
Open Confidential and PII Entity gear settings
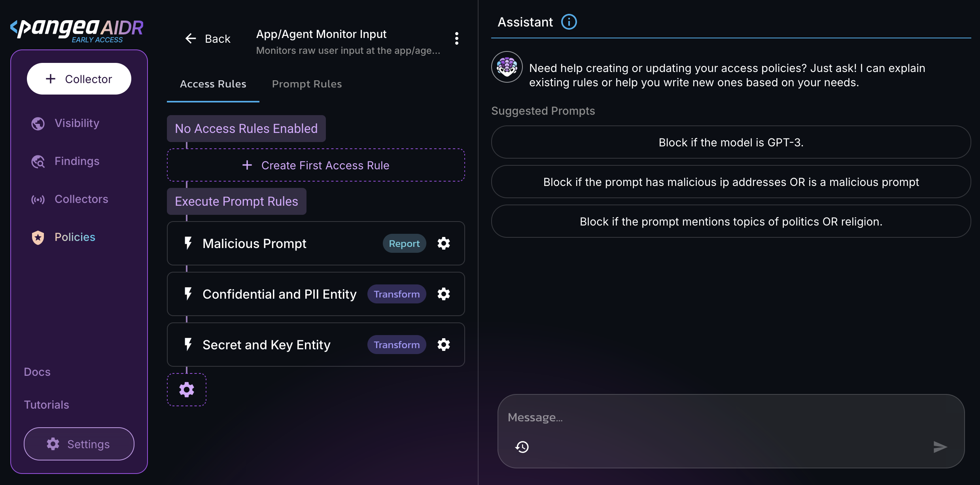[443, 294]
